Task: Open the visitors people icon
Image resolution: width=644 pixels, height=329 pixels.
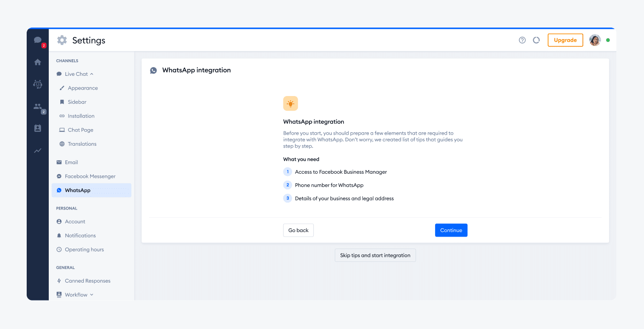Action: (x=38, y=107)
